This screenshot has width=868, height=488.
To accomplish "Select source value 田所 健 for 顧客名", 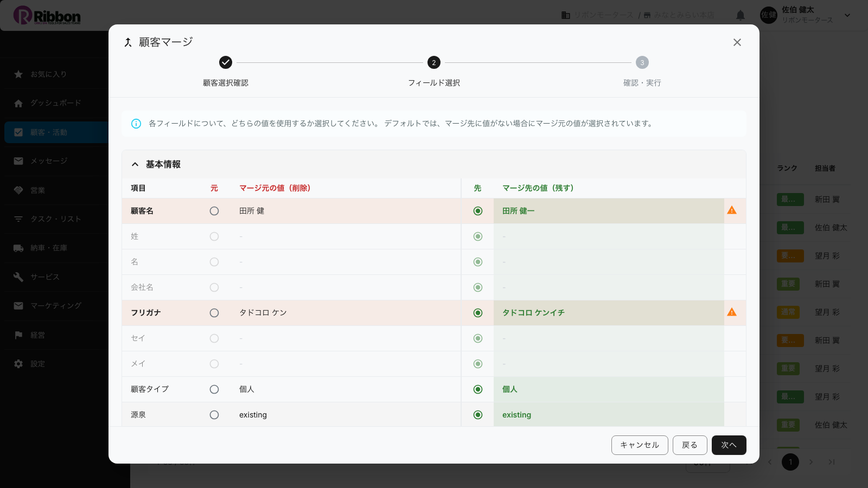I will [x=214, y=211].
